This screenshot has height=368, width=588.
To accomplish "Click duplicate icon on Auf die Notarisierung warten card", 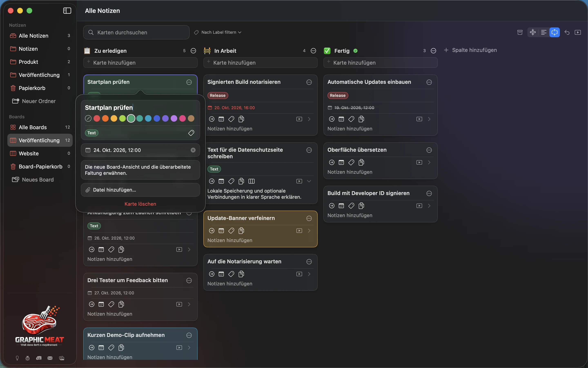I will (241, 274).
